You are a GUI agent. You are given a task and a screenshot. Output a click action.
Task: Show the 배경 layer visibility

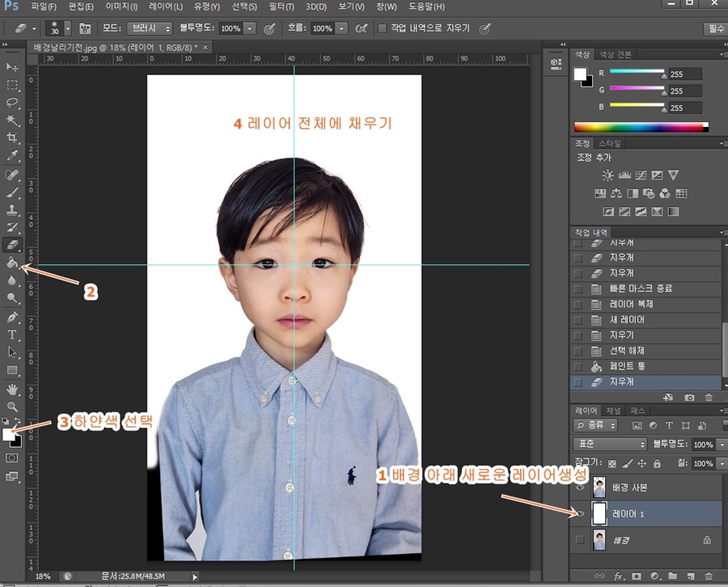(x=580, y=540)
